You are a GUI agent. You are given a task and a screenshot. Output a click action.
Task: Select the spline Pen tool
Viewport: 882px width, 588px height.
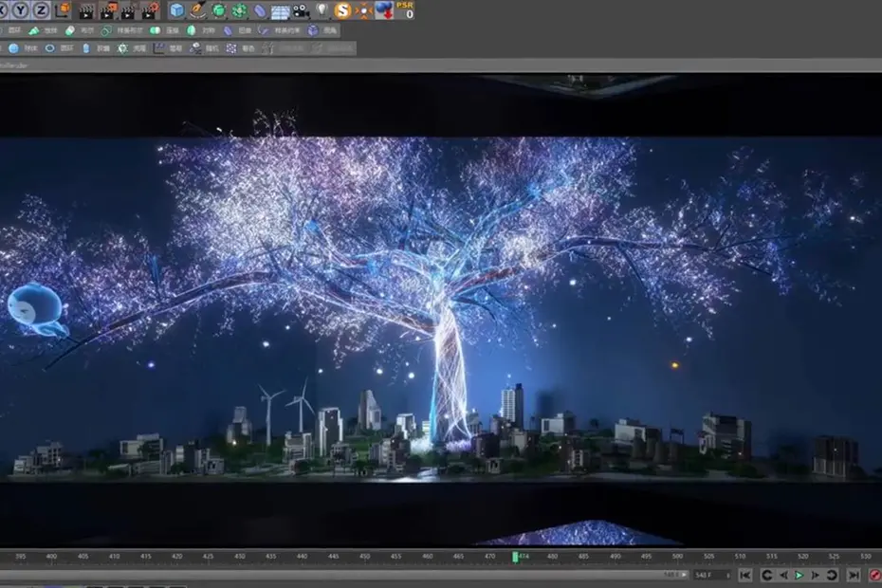click(198, 10)
